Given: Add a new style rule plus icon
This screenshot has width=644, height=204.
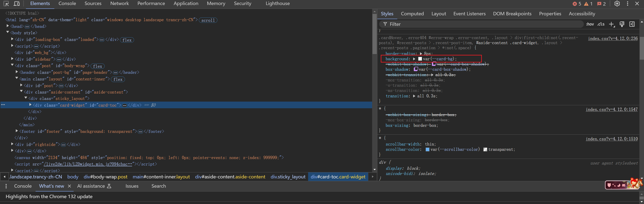Looking at the screenshot, I should [x=612, y=24].
